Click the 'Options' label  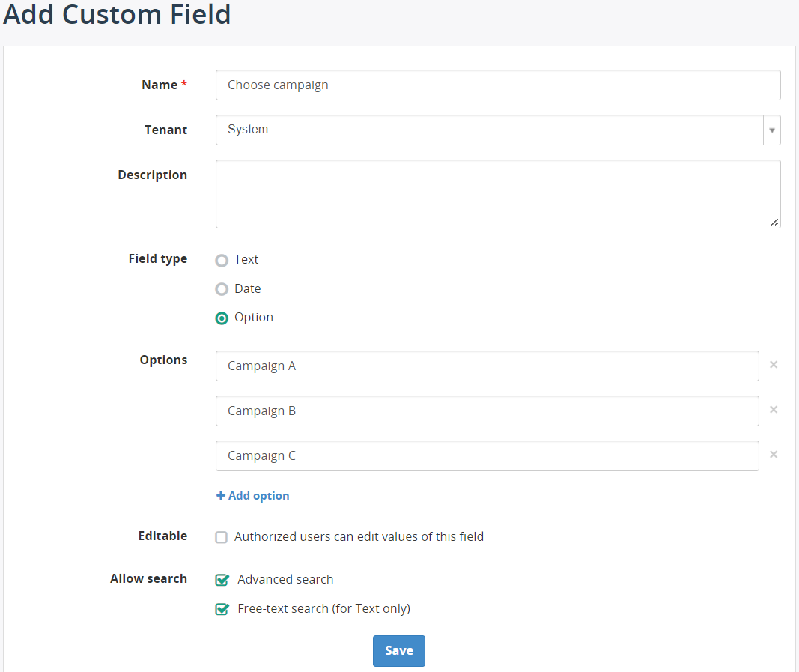click(x=163, y=360)
